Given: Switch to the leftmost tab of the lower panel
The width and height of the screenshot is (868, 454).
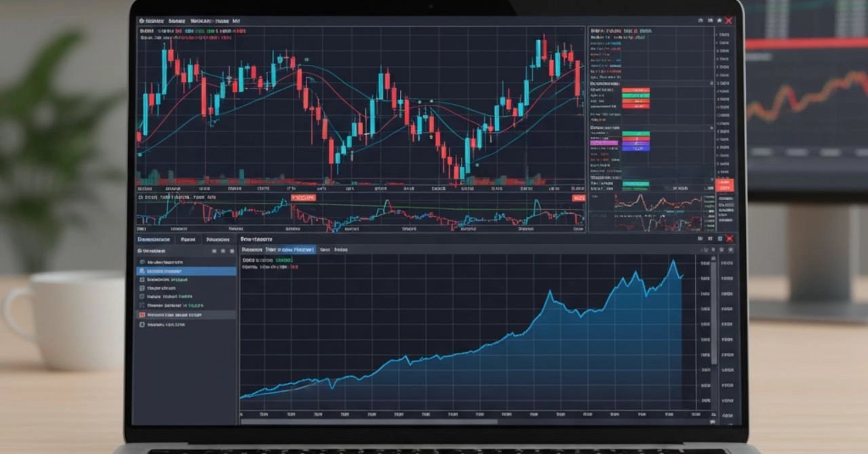Looking at the screenshot, I should [x=154, y=239].
